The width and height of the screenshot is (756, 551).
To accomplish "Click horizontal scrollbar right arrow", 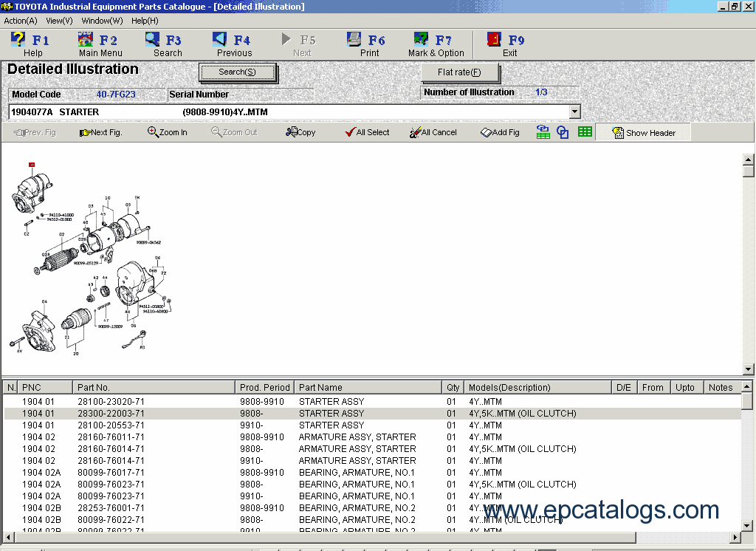I will pyautogui.click(x=735, y=537).
